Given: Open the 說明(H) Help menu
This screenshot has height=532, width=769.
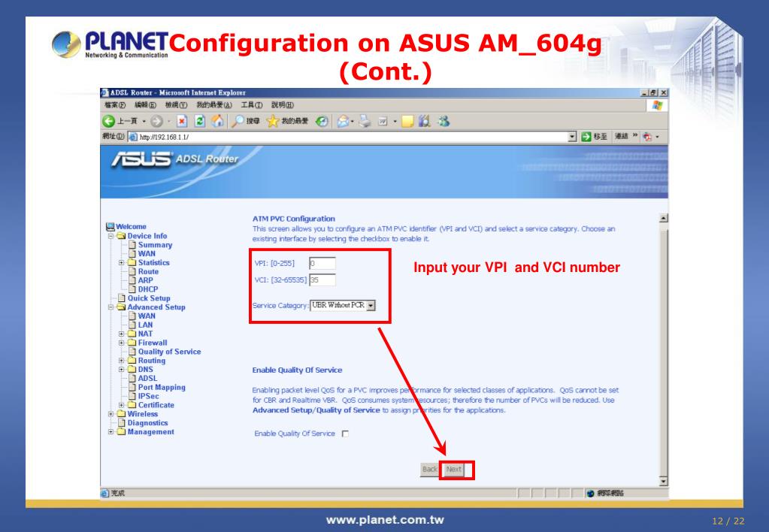Looking at the screenshot, I should (283, 105).
